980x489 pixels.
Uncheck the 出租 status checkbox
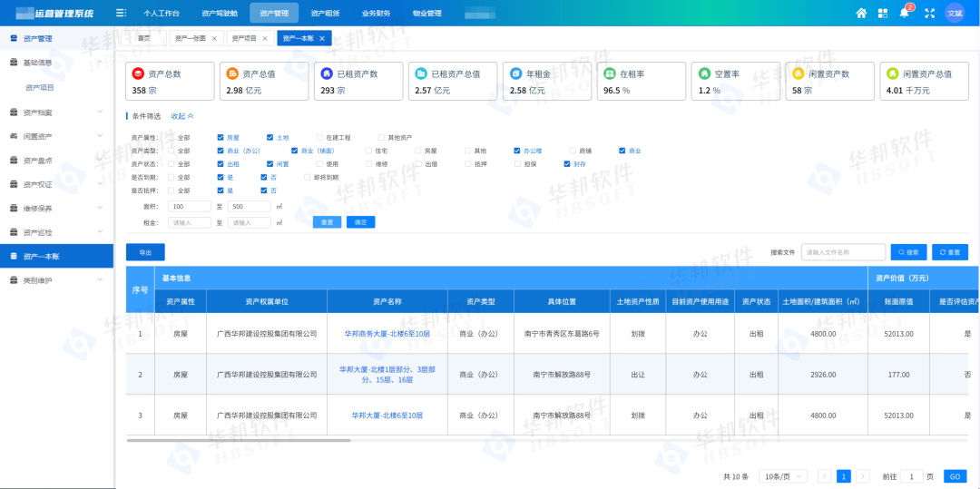tap(220, 163)
